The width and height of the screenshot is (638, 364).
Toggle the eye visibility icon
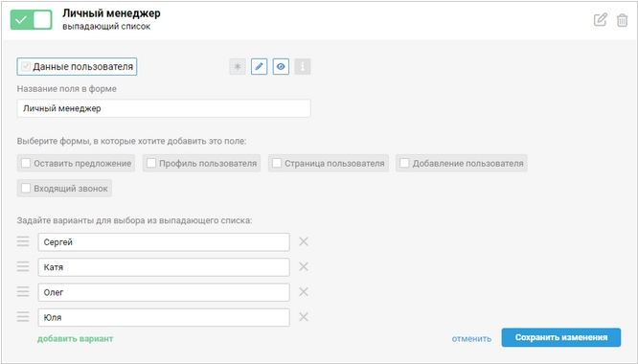tap(281, 67)
